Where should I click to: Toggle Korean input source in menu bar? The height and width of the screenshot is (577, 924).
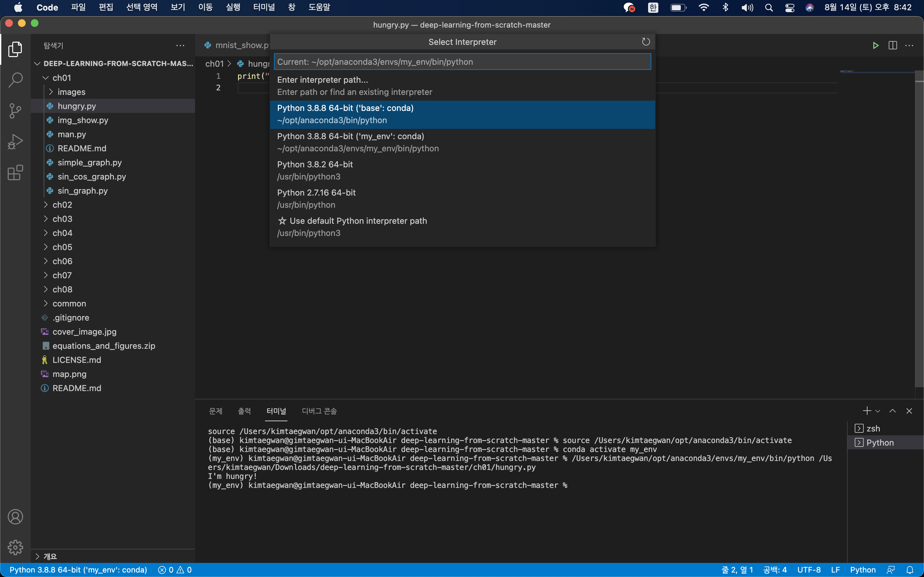click(653, 7)
